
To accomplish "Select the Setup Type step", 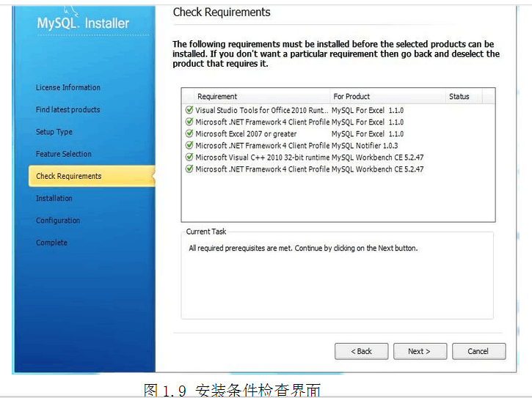I will pyautogui.click(x=54, y=132).
